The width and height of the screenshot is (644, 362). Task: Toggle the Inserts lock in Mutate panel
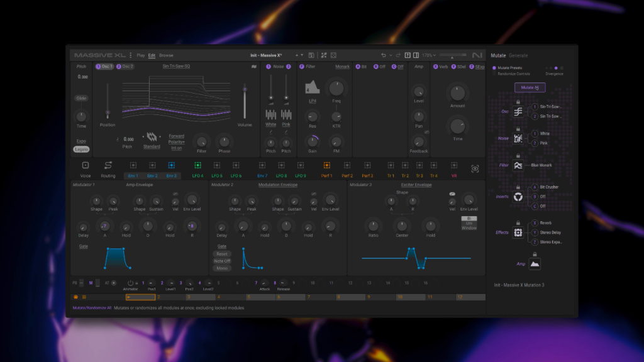pos(518,187)
